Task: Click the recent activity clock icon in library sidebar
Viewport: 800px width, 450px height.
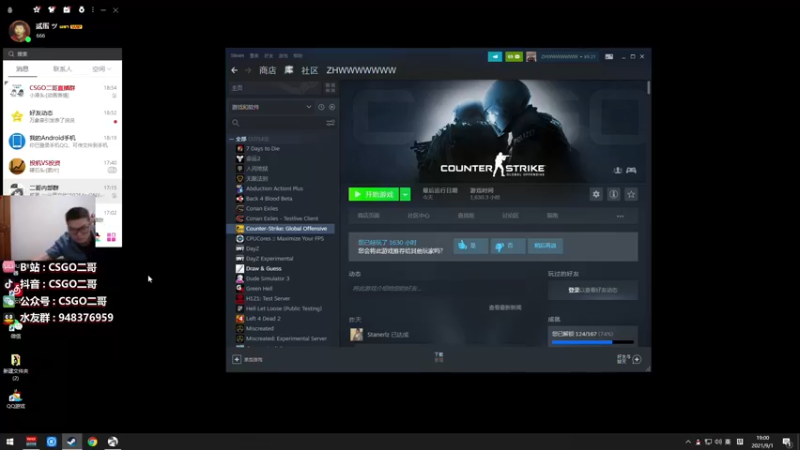Action: click(x=321, y=107)
